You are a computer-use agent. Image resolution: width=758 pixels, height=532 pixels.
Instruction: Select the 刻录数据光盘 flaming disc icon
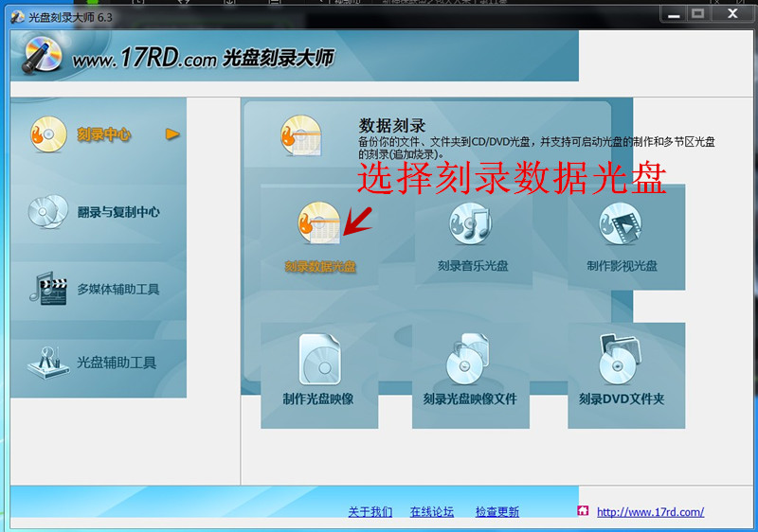click(318, 223)
